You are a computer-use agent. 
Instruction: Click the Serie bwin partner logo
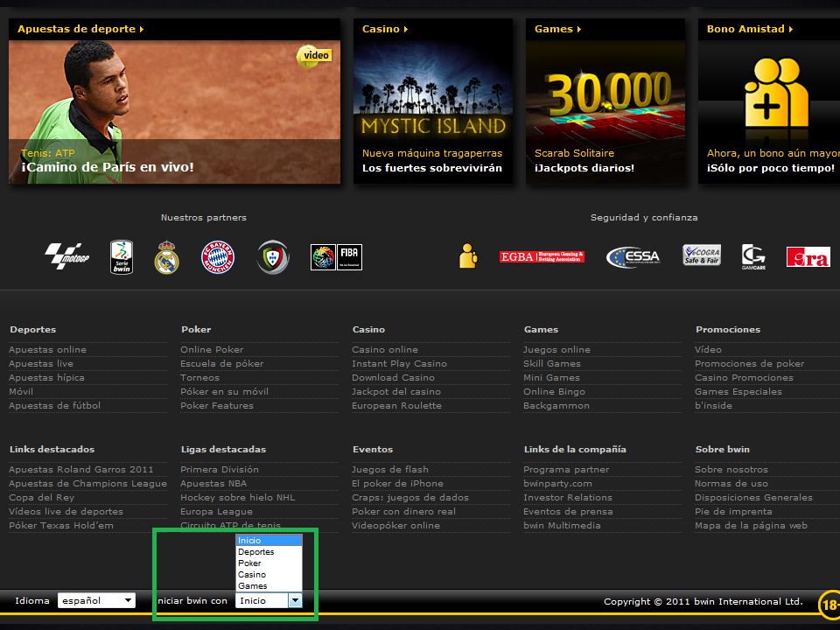(122, 257)
